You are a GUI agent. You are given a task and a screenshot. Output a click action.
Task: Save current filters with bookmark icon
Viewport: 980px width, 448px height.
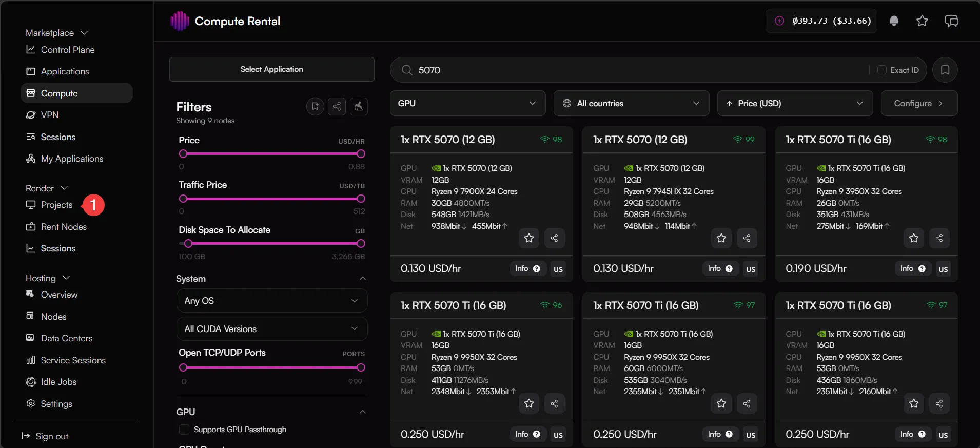pos(315,106)
